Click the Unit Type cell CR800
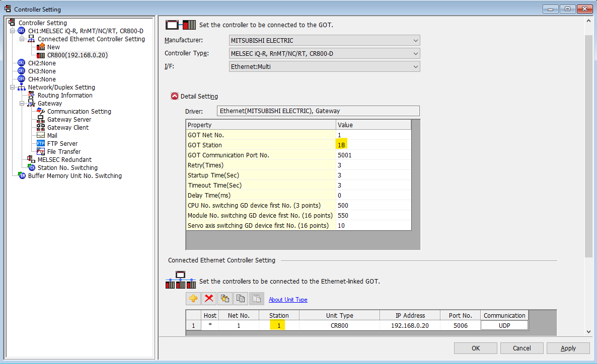This screenshot has height=364, width=597. pyautogui.click(x=339, y=326)
